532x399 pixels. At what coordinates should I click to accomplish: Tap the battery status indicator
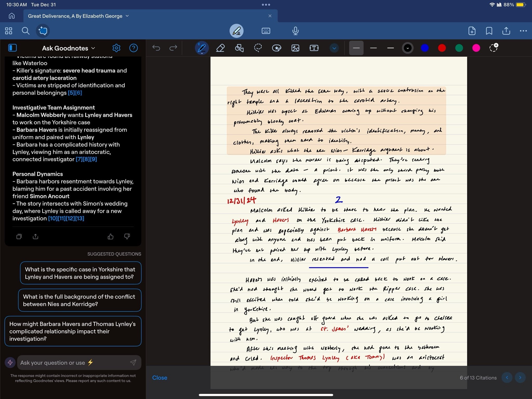click(x=521, y=5)
